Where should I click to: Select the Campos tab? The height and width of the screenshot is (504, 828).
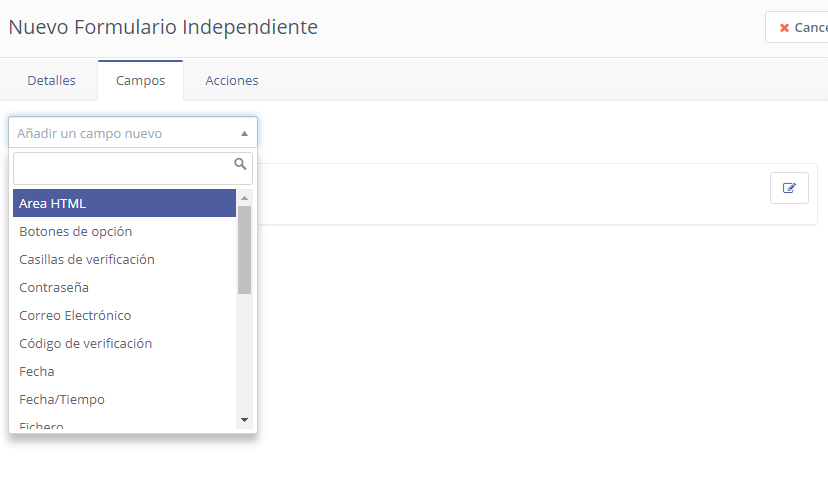click(x=141, y=81)
